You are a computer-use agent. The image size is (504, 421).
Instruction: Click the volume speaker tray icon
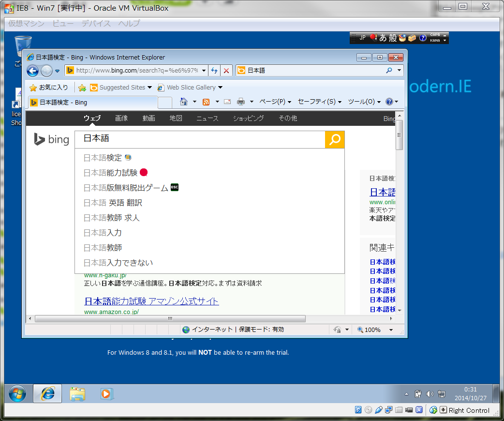pos(430,394)
